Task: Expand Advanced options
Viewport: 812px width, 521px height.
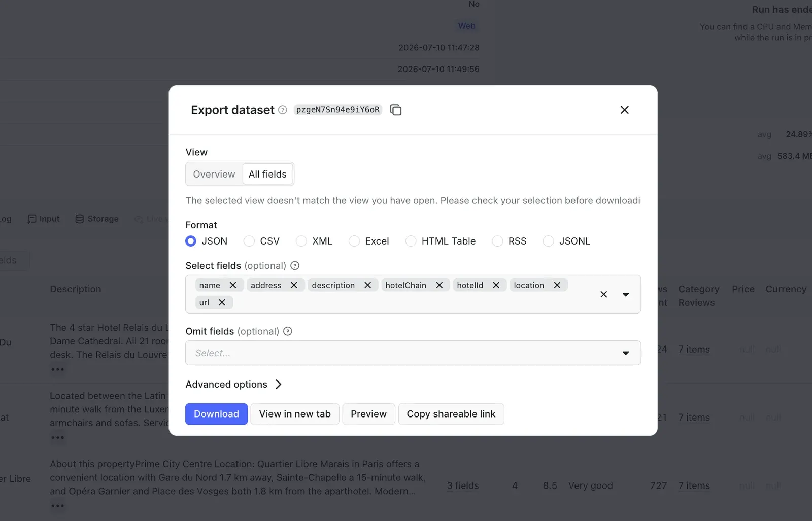Action: point(234,384)
